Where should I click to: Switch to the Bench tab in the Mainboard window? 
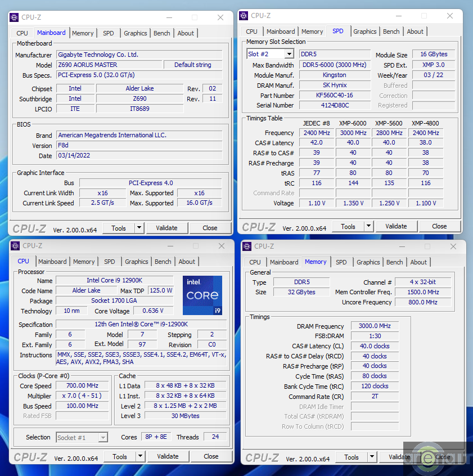click(x=162, y=33)
